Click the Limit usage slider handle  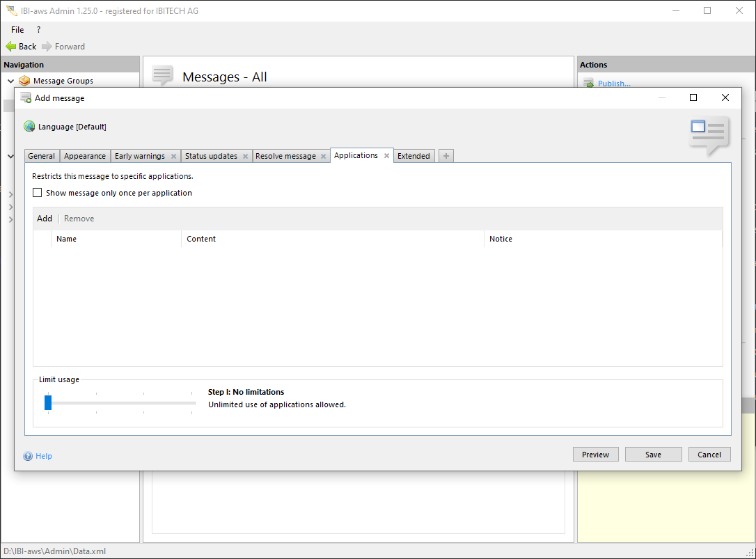[48, 402]
